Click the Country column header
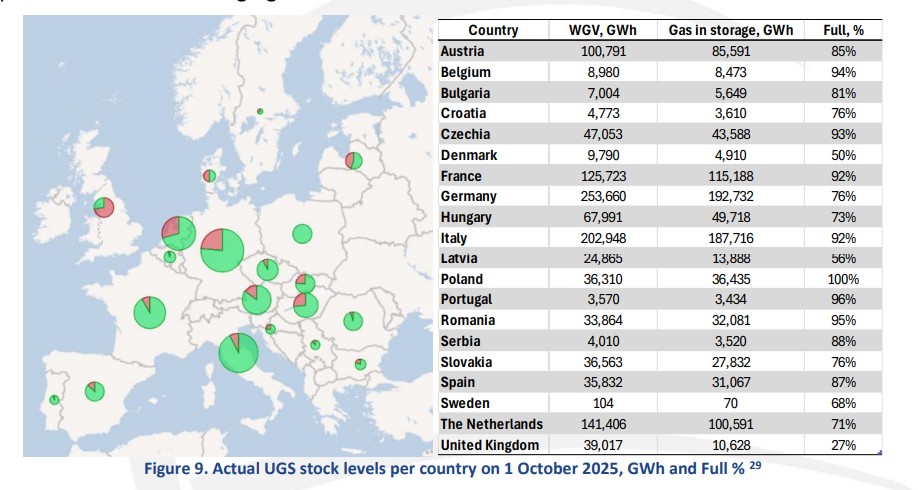Screen dimensions: 918x490 tap(493, 30)
